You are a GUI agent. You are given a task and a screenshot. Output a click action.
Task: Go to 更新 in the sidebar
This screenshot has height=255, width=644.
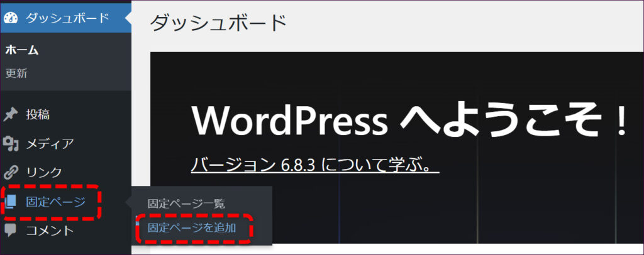[16, 73]
